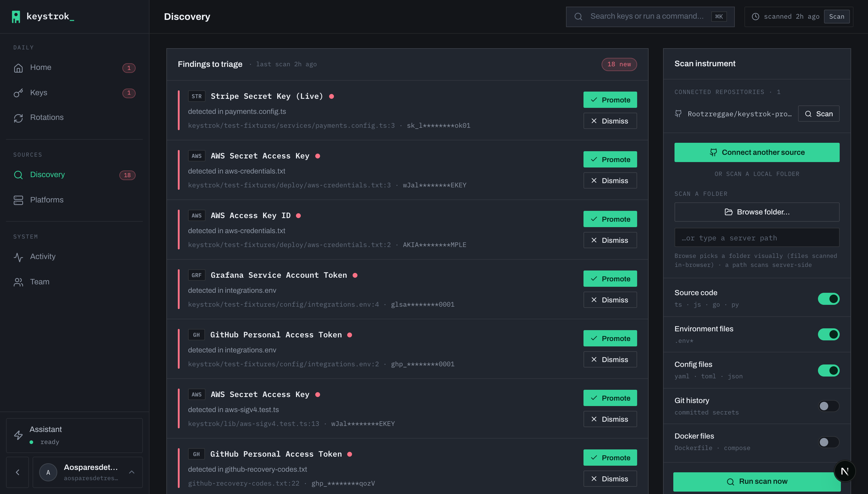Open Rotations in the sidebar
Viewport: 868px width, 494px height.
click(x=74, y=118)
